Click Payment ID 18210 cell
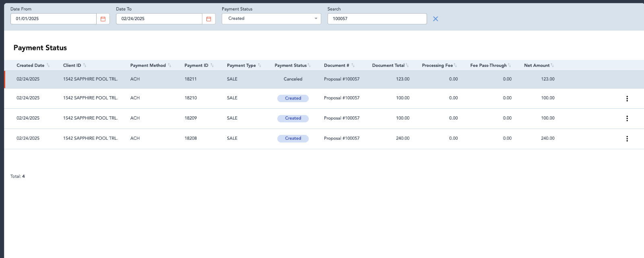The height and width of the screenshot is (258, 644). pos(191,98)
